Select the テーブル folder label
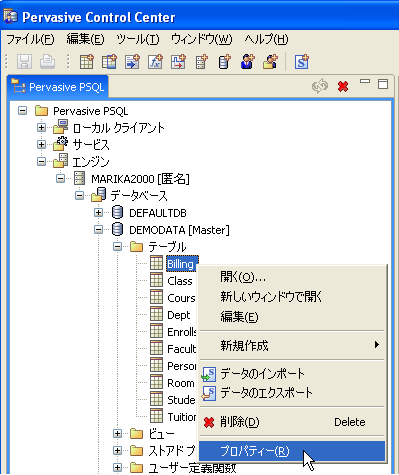399x475 pixels. (x=167, y=247)
